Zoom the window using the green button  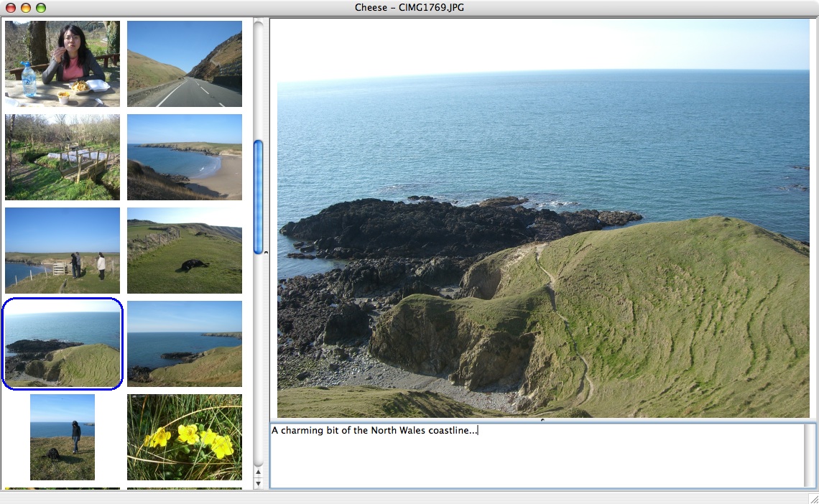point(41,8)
